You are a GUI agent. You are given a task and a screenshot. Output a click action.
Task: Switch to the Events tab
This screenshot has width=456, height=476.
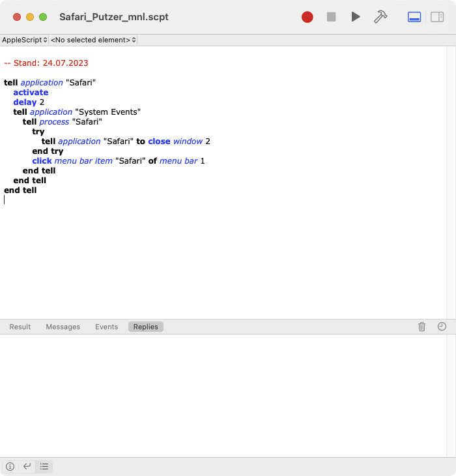click(106, 327)
